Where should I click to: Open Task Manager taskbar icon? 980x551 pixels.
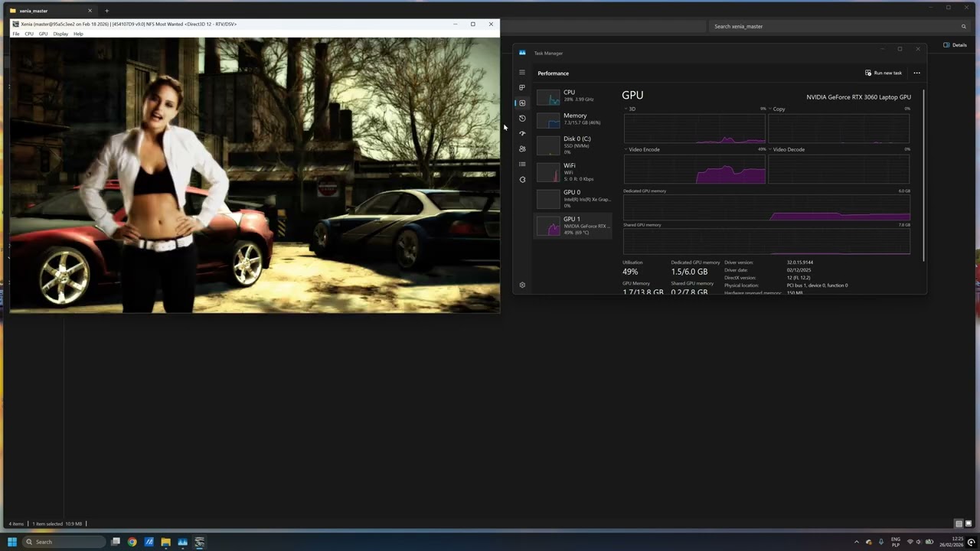tap(182, 542)
